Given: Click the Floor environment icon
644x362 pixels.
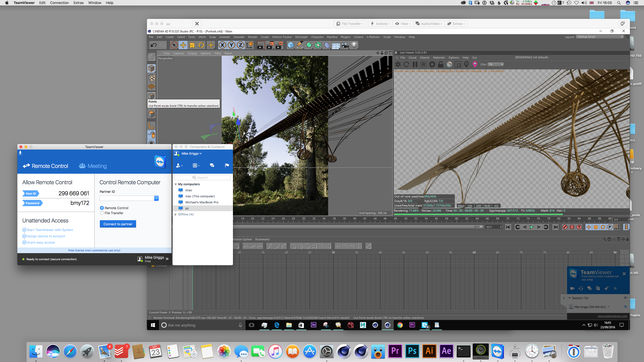Looking at the screenshot, I should (x=336, y=45).
